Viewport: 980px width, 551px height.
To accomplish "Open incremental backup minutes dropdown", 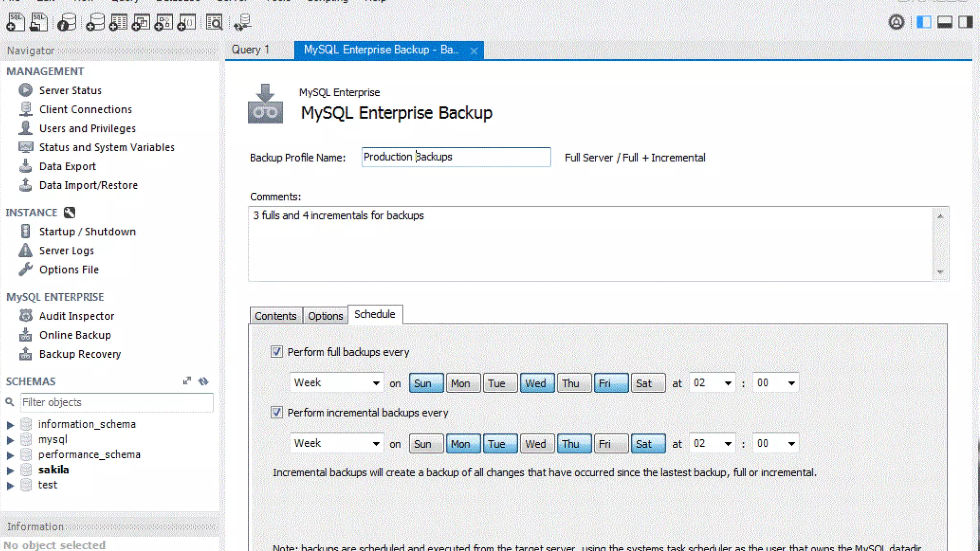I will [775, 443].
